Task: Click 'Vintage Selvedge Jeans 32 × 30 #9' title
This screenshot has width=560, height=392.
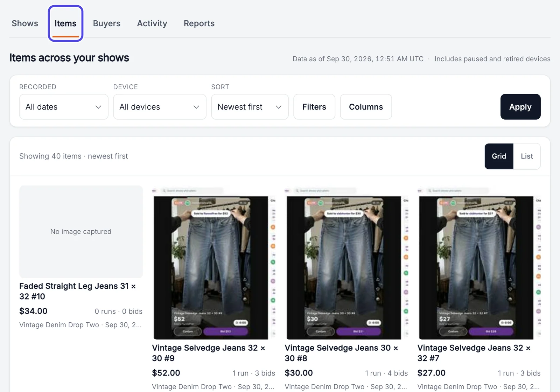Action: [209, 353]
